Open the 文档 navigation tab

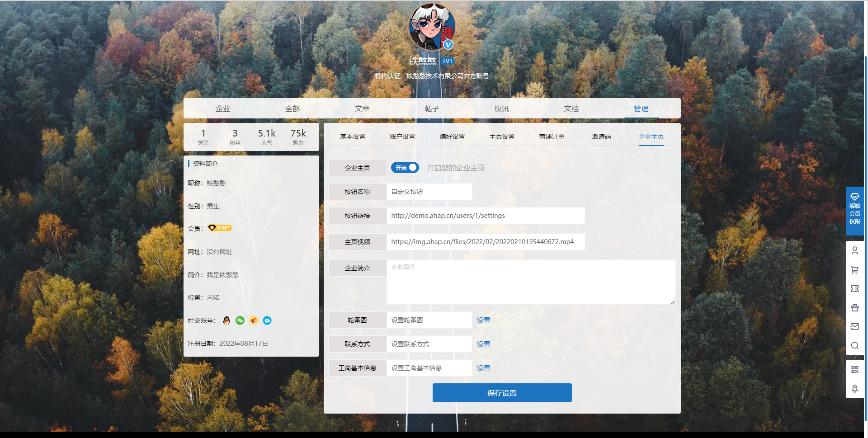(x=571, y=108)
